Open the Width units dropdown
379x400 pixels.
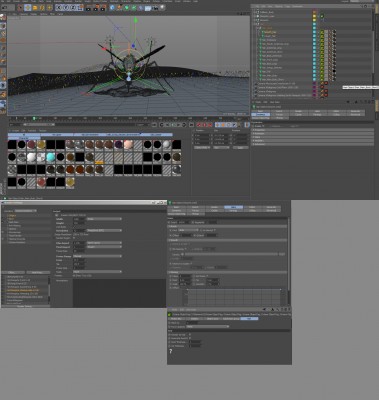[x=104, y=219]
